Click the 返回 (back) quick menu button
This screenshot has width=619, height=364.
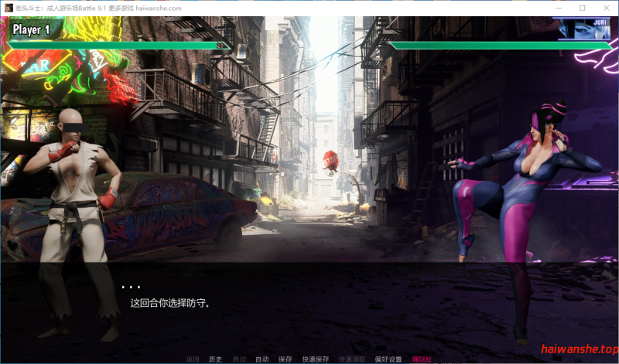193,359
